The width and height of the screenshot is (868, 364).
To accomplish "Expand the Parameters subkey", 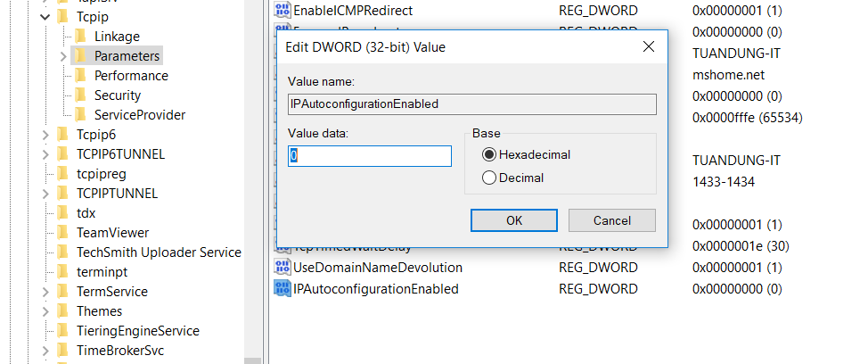I will [62, 56].
